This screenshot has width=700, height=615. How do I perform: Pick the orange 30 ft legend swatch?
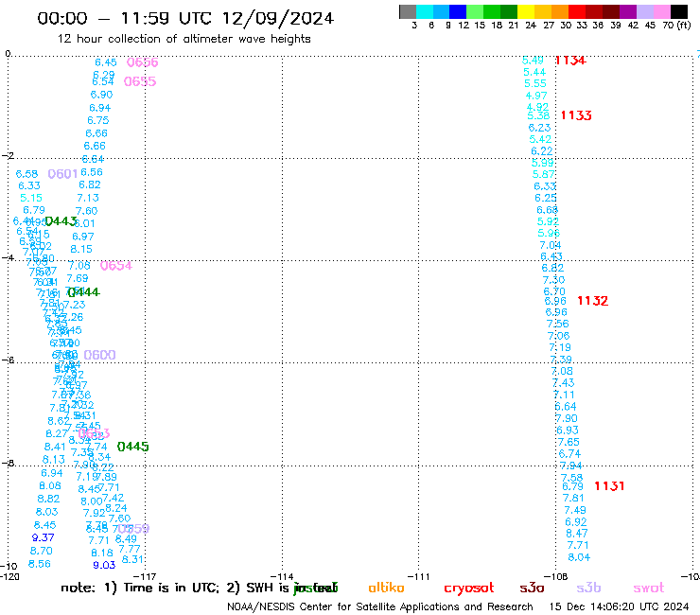tap(560, 11)
